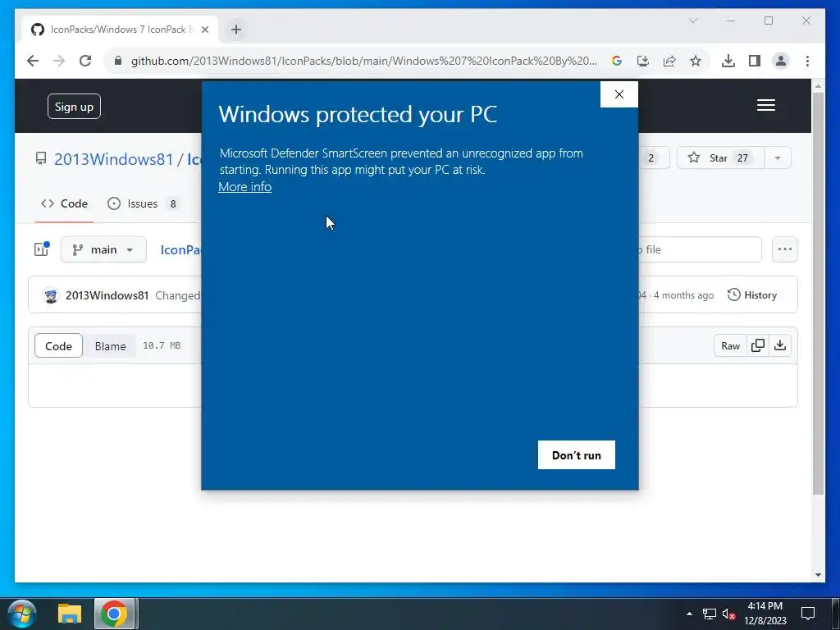The height and width of the screenshot is (630, 840).
Task: Open the more file actions ellipsis button
Action: pos(785,249)
